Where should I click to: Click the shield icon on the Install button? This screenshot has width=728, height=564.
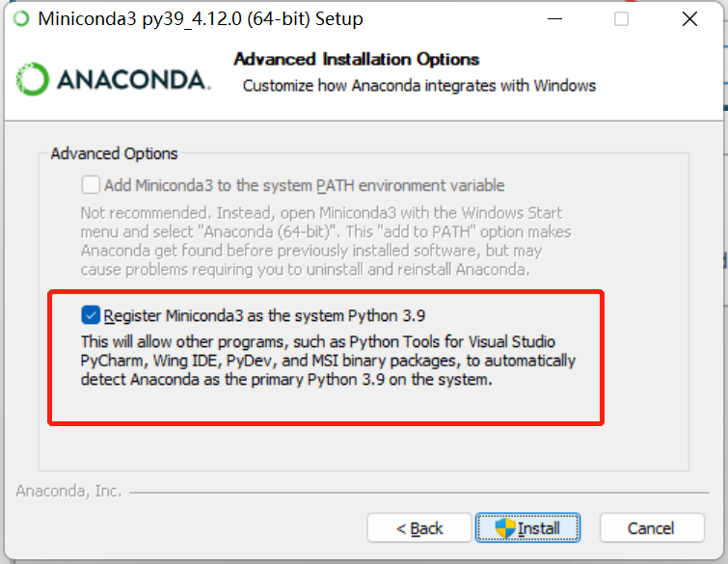pos(505,527)
